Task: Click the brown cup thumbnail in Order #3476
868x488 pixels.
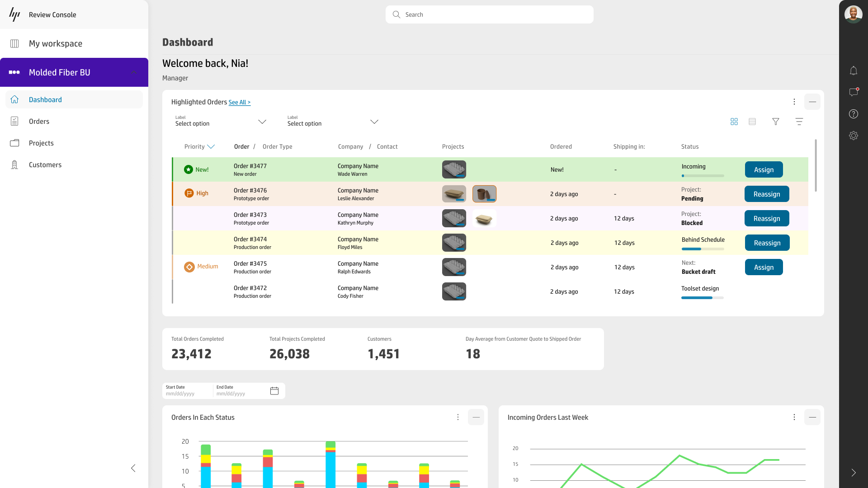Action: tap(484, 194)
